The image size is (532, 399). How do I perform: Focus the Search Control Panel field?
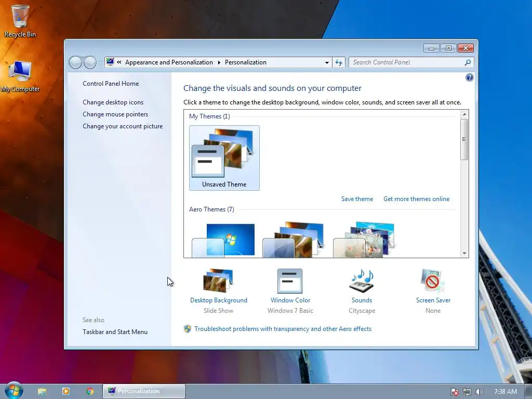pyautogui.click(x=407, y=62)
